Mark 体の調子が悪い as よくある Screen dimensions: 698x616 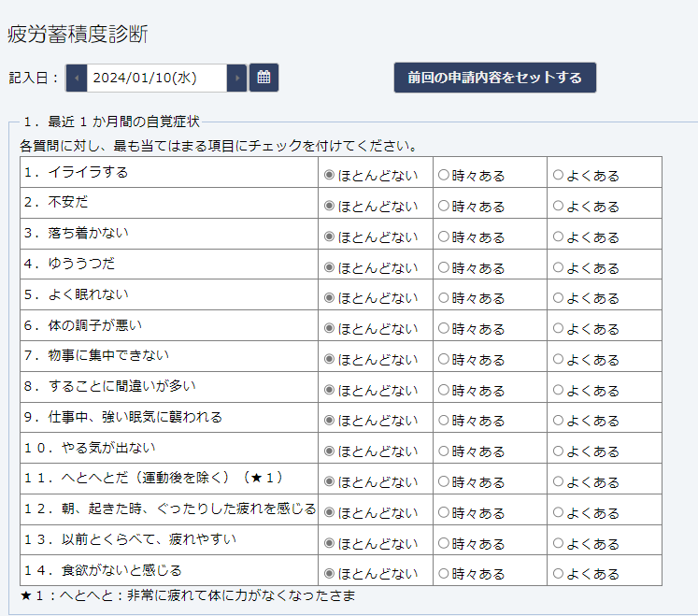coord(559,328)
